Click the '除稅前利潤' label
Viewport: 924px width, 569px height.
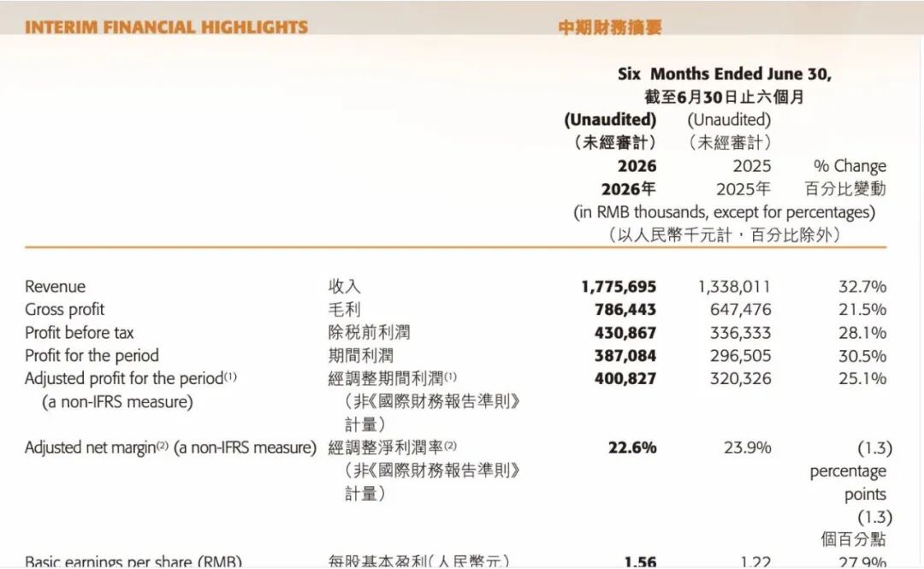(x=369, y=333)
